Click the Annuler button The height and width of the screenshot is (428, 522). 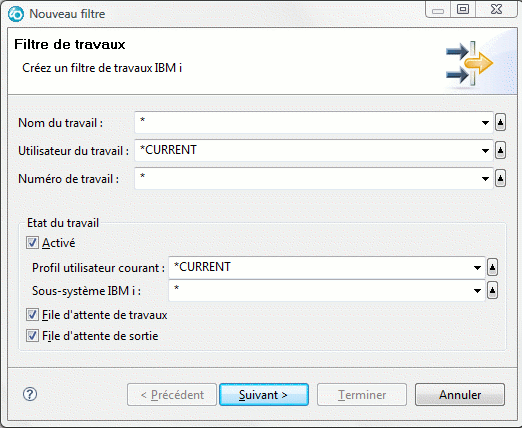pyautogui.click(x=460, y=395)
